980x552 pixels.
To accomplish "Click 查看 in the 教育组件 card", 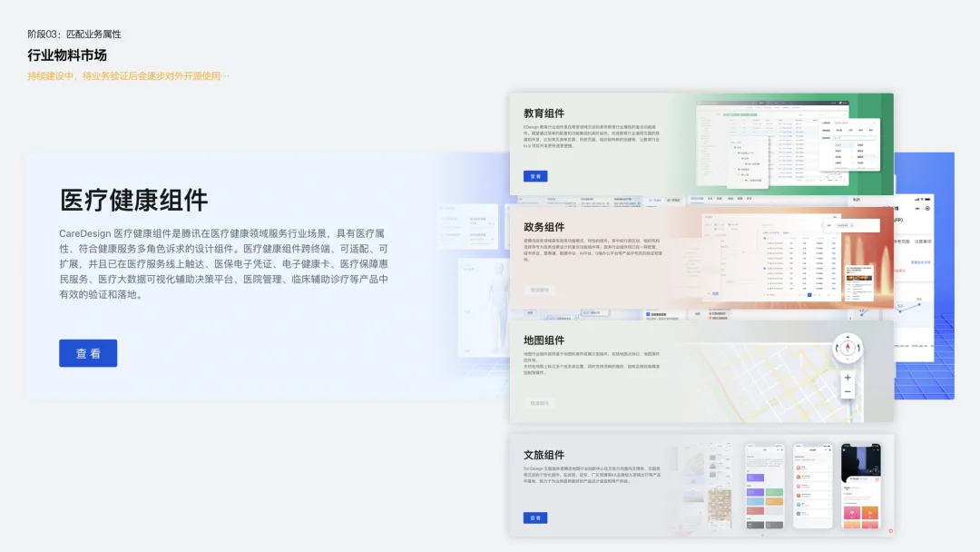I will 535,176.
